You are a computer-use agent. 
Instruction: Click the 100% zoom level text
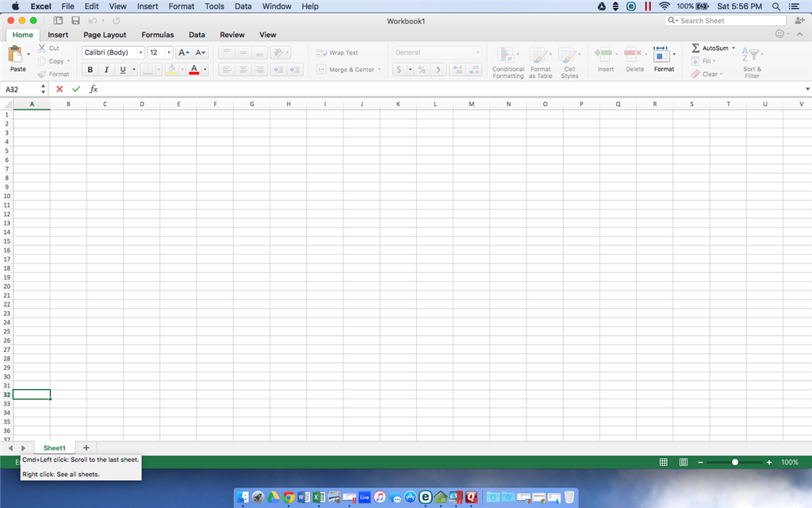pos(790,462)
